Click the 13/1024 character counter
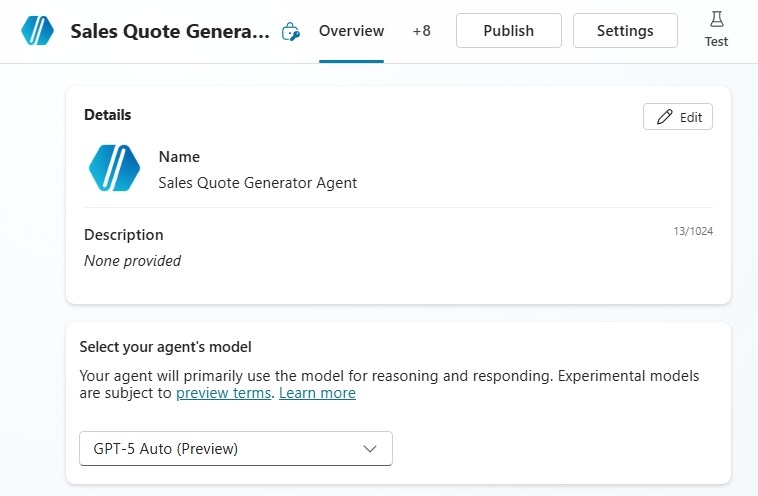758x496 pixels. pyautogui.click(x=692, y=231)
